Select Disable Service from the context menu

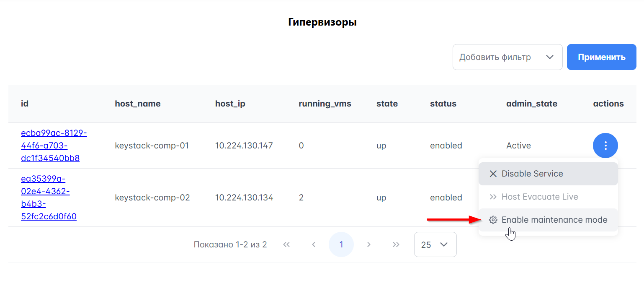point(532,173)
